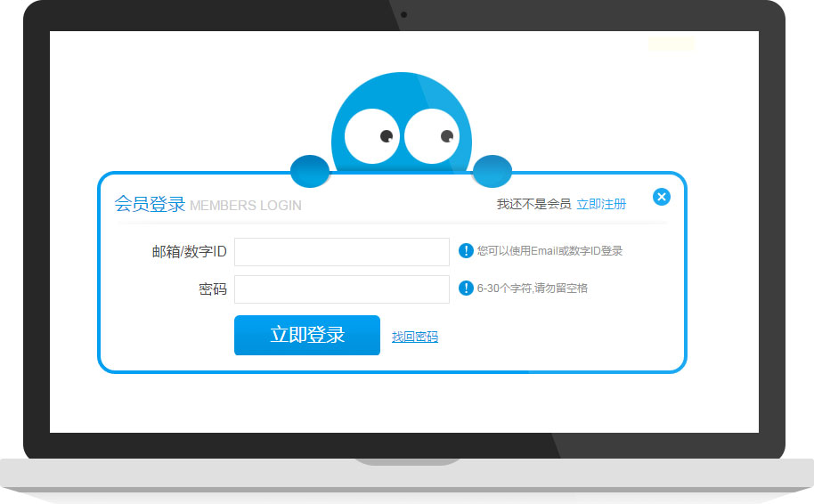Click the 立即登录 login button

coord(306,336)
